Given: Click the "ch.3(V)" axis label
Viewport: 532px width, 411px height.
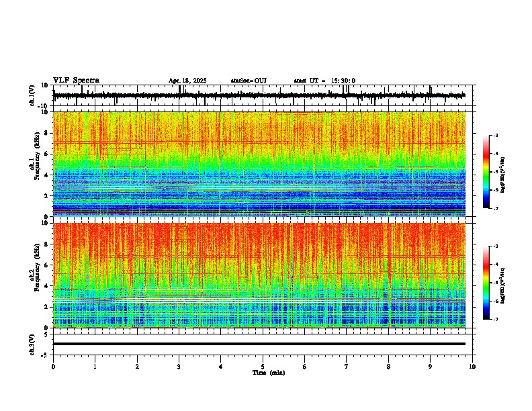Looking at the screenshot, I should click(x=32, y=345).
